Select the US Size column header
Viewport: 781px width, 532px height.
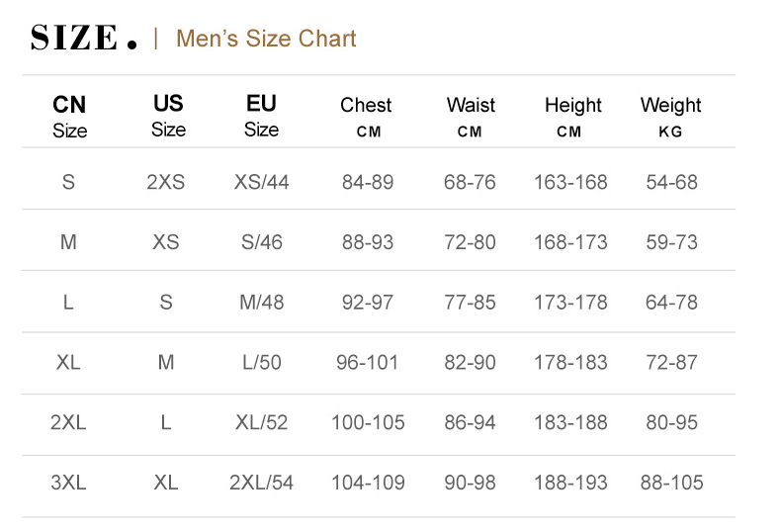coord(168,116)
